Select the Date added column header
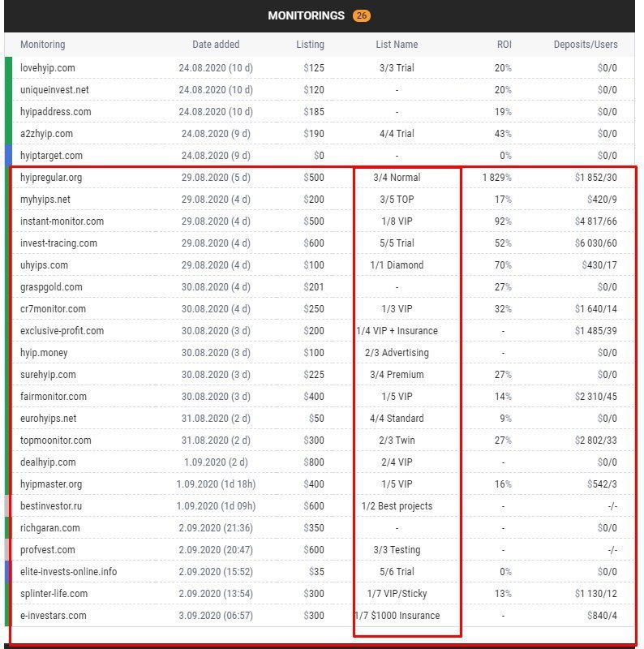Viewport: 644px width, 649px height. pyautogui.click(x=216, y=45)
